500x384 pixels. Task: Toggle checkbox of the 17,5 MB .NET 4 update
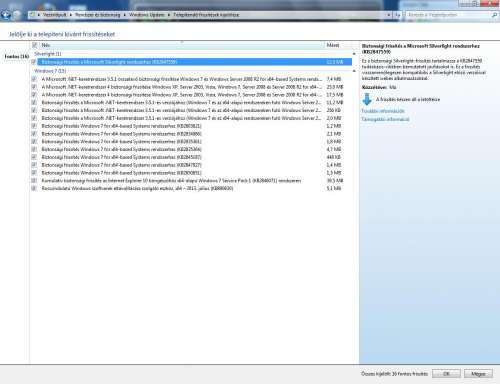[34, 95]
